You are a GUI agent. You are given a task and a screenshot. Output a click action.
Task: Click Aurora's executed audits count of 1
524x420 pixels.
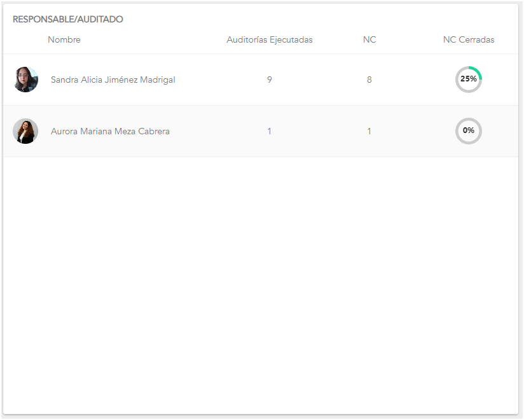pos(270,131)
